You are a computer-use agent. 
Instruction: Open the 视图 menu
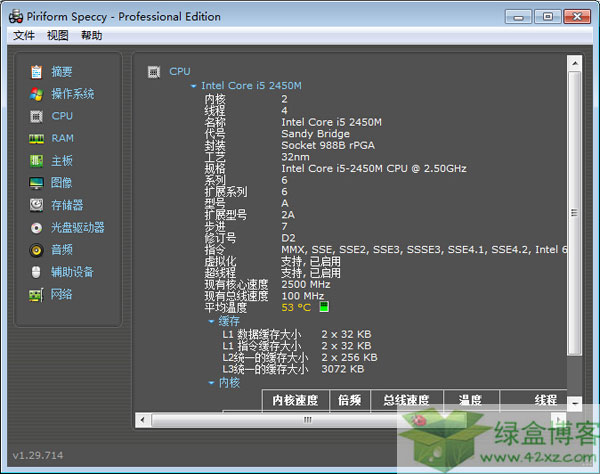(x=58, y=36)
